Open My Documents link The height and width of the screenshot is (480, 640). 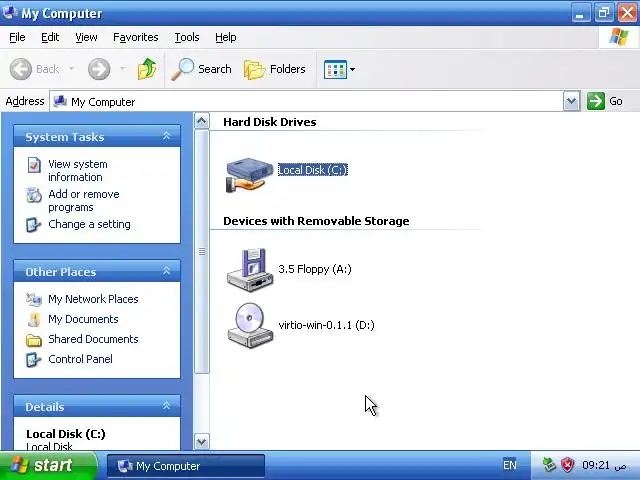(x=83, y=319)
